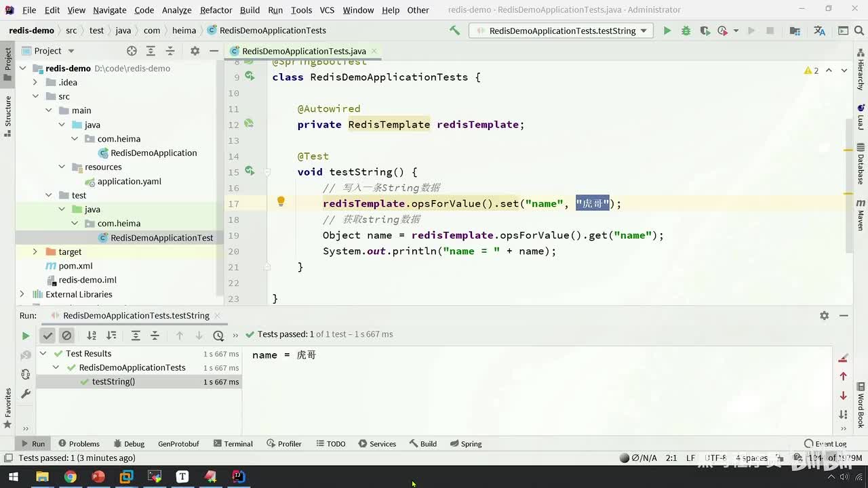Sort test results alphabetically
Image resolution: width=868 pixels, height=488 pixels.
point(92,335)
